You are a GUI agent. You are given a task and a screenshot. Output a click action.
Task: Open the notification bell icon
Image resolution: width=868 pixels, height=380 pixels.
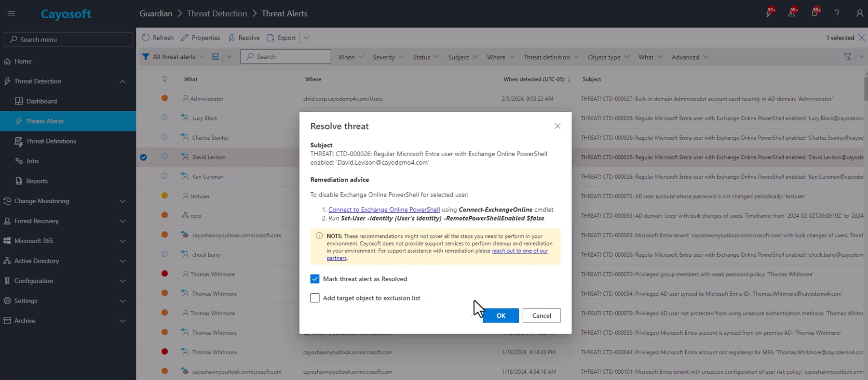(x=814, y=13)
